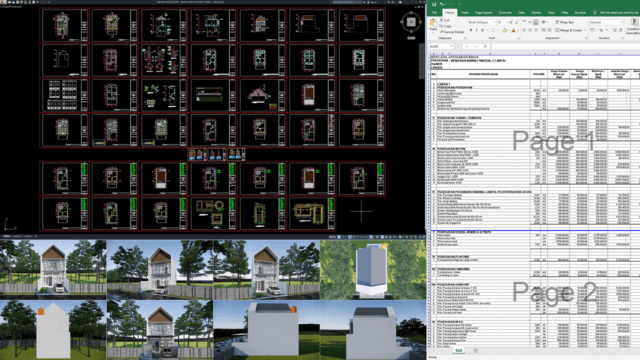Increase the cell indent
Viewport: 640px width, 360px height.
pos(548,30)
